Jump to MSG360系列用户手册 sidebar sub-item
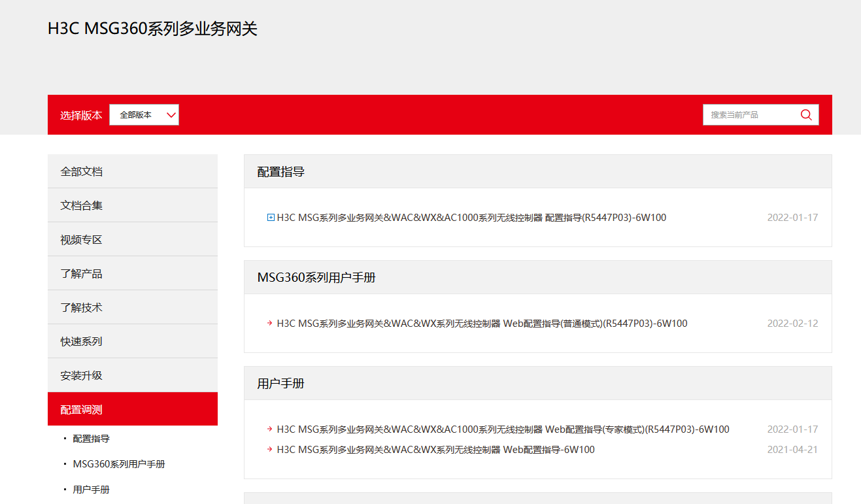 coord(119,464)
